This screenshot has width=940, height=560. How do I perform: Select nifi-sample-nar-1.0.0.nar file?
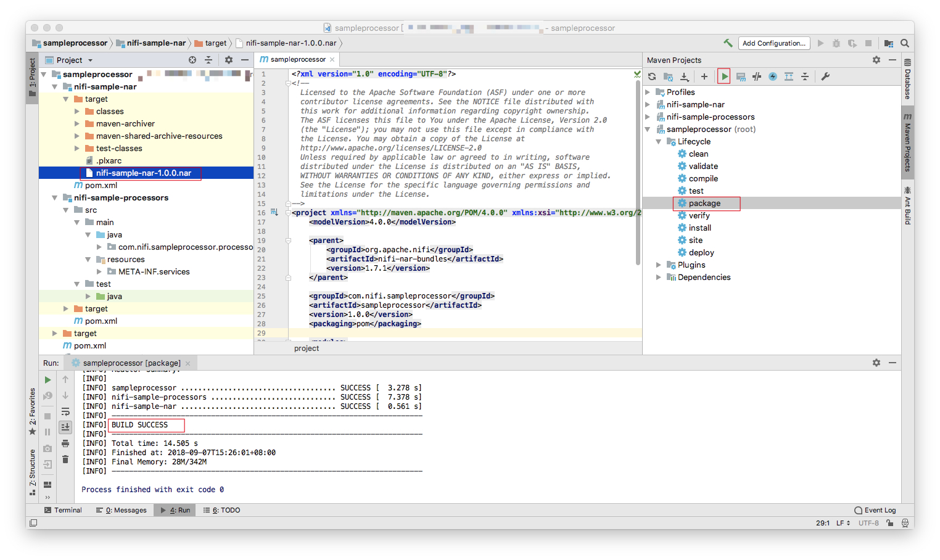pos(143,173)
